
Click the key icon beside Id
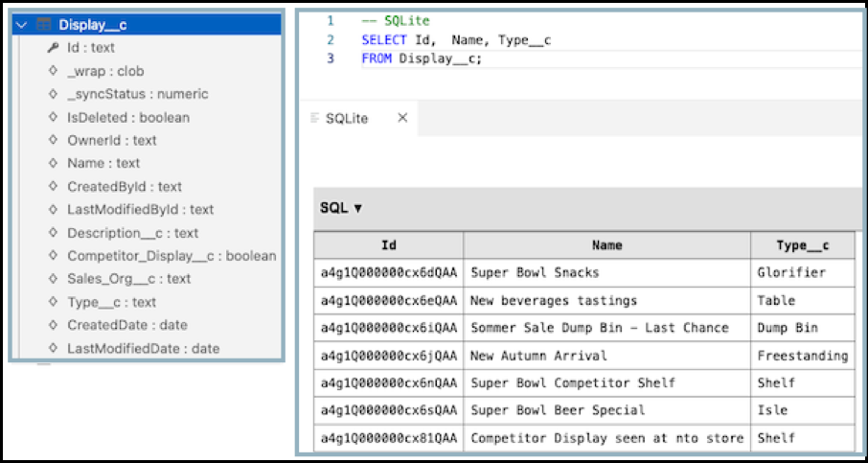tap(53, 48)
